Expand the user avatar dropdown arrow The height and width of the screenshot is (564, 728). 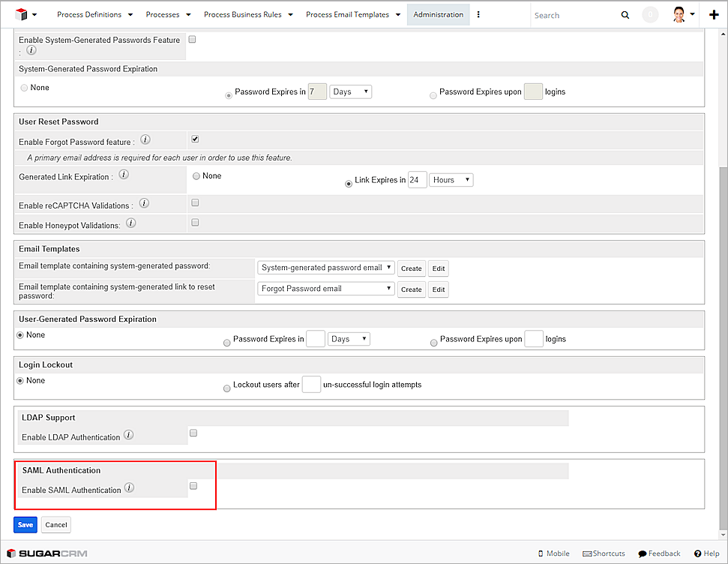pos(692,14)
